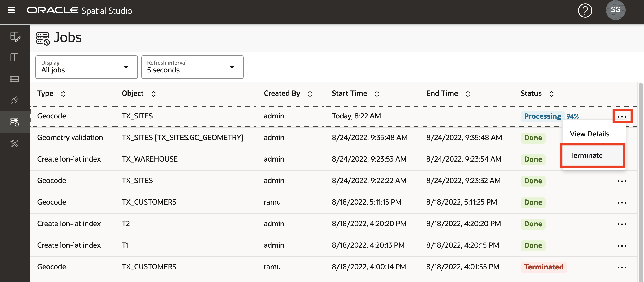Open actions menu for terminated TX_CUSTOMERS job
Viewport: 644px width, 282px height.
pos(622,267)
